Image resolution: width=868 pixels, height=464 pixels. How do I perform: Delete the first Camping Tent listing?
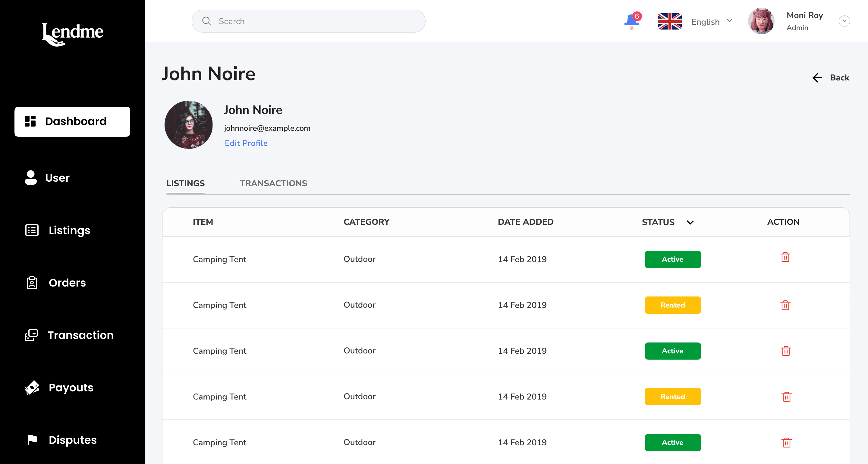785,257
